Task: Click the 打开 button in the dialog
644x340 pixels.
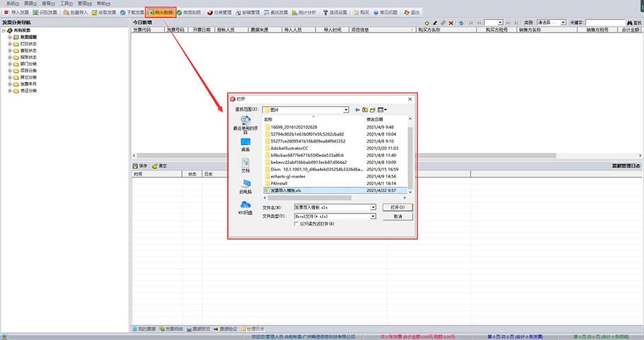Action: [397, 207]
